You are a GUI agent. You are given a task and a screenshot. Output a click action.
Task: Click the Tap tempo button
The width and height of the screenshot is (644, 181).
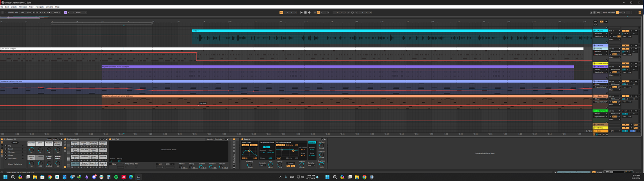[22, 12]
